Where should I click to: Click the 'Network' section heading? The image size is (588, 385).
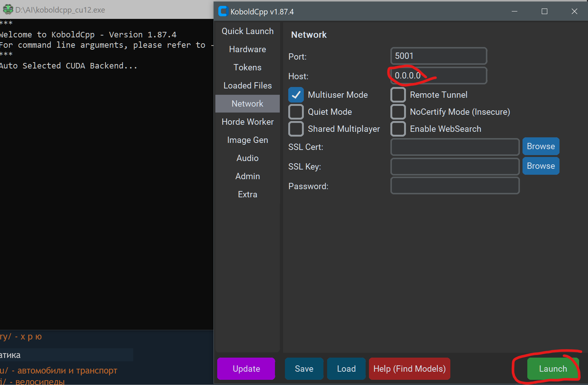click(x=309, y=35)
